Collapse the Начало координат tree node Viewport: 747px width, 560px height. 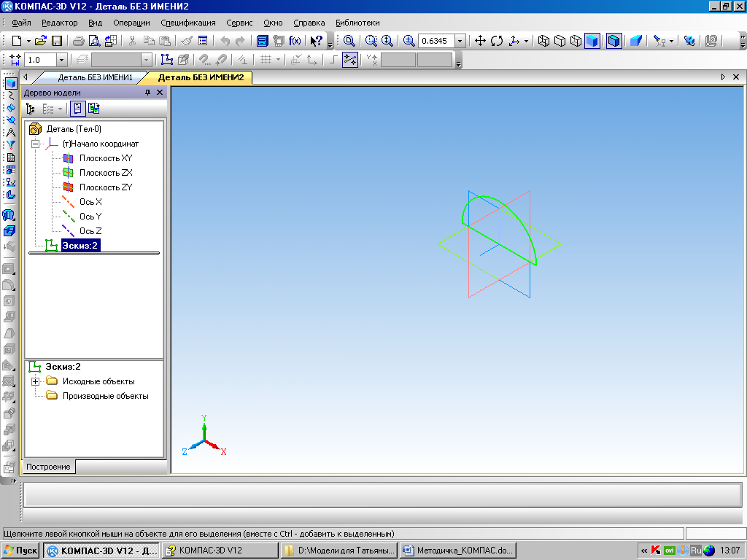(x=34, y=144)
